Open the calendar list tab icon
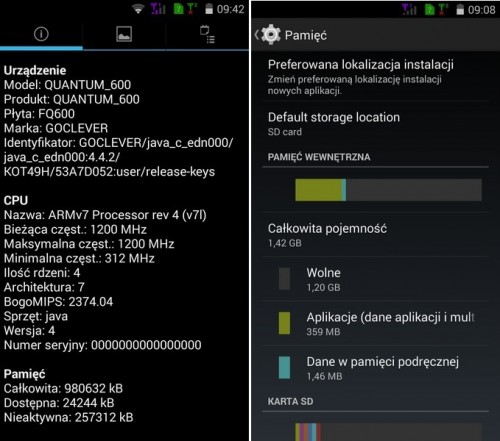 pos(207,34)
